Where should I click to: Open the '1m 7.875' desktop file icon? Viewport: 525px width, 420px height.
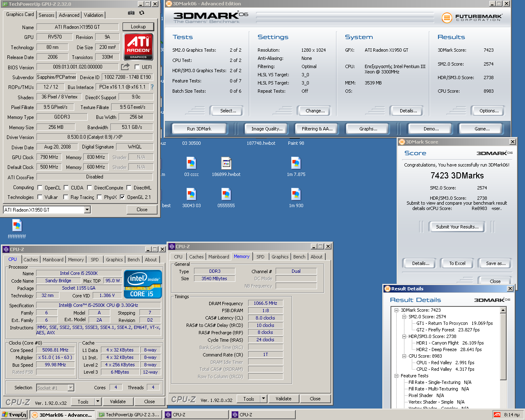point(296,163)
